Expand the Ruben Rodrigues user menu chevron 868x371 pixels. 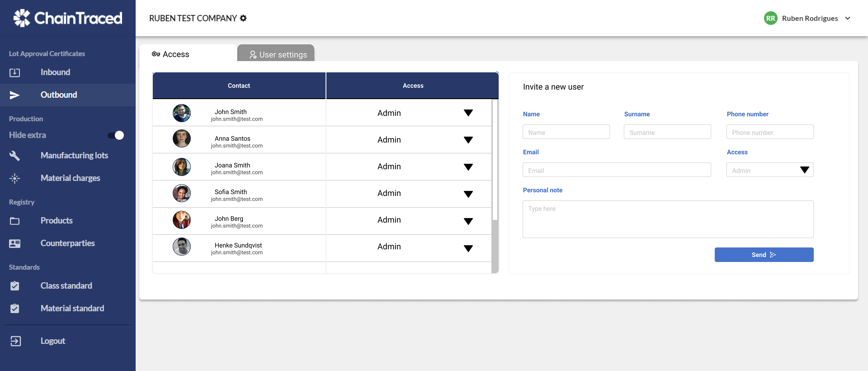tap(848, 18)
